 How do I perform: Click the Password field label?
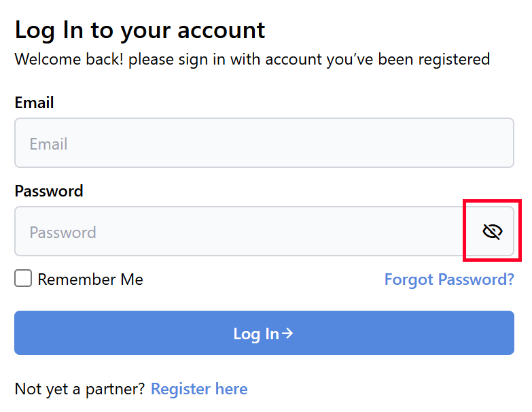click(x=49, y=191)
